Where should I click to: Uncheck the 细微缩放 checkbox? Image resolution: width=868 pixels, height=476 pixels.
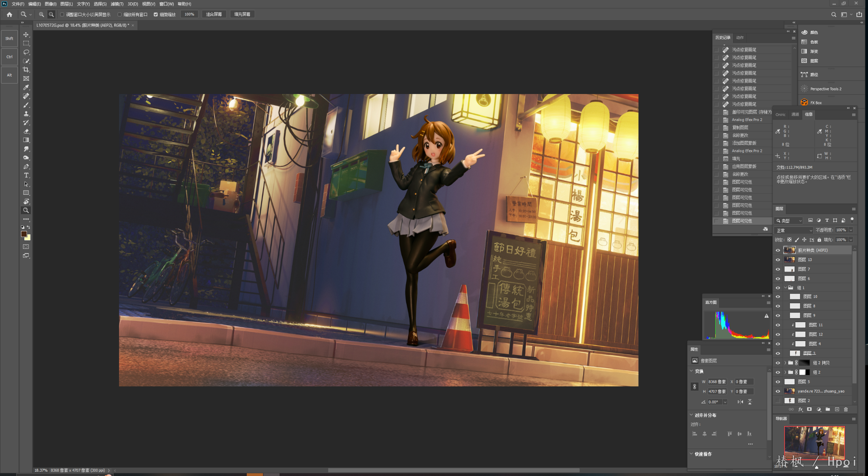[156, 15]
